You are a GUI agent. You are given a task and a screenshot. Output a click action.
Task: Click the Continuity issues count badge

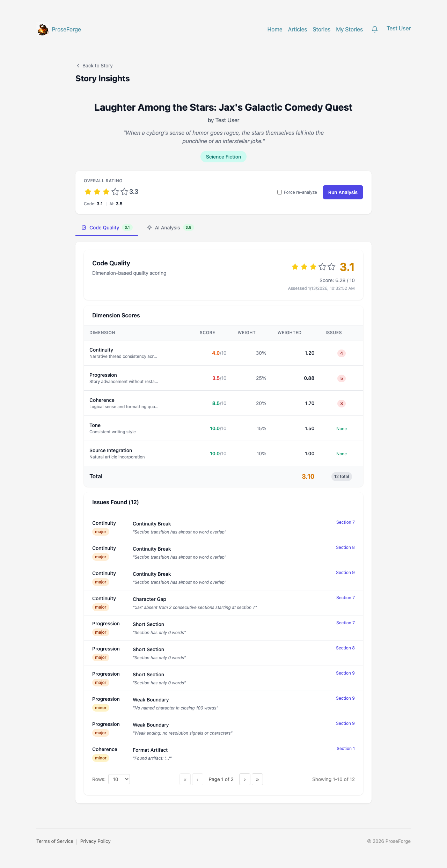[342, 353]
